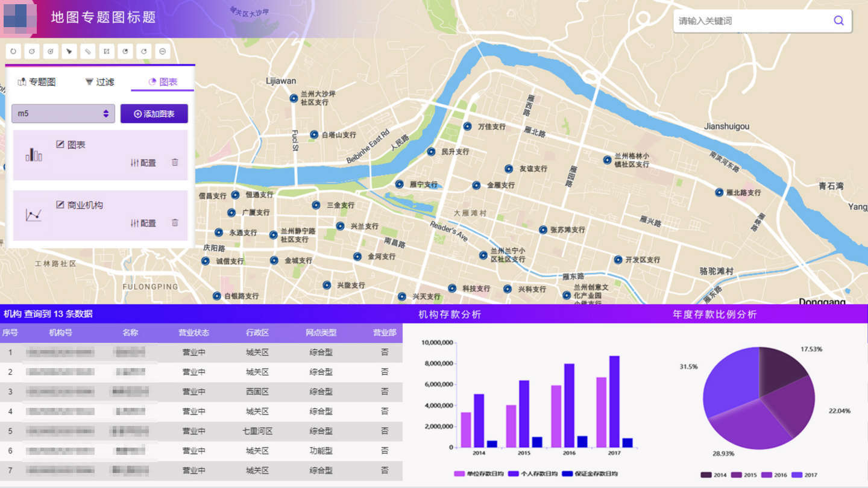Viewport: 868px width, 488px height.
Task: Click the 广厦支行 map marker
Action: [x=231, y=212]
